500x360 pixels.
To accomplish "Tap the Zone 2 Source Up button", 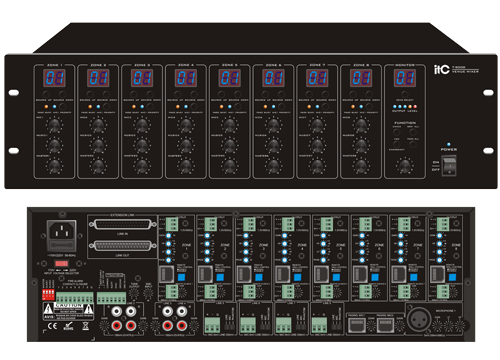I will 90,94.
